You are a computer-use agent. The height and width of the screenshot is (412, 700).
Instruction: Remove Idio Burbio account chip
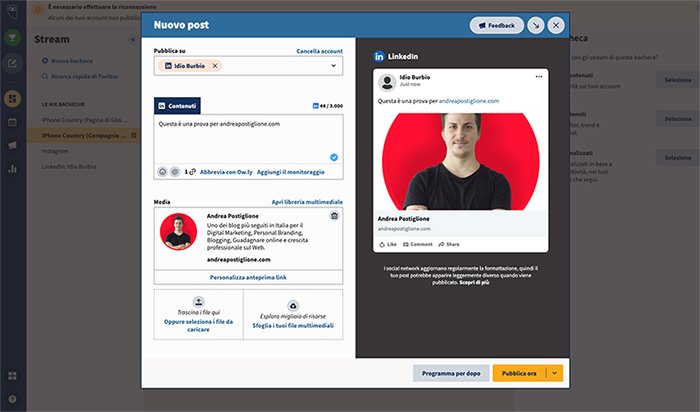[215, 66]
